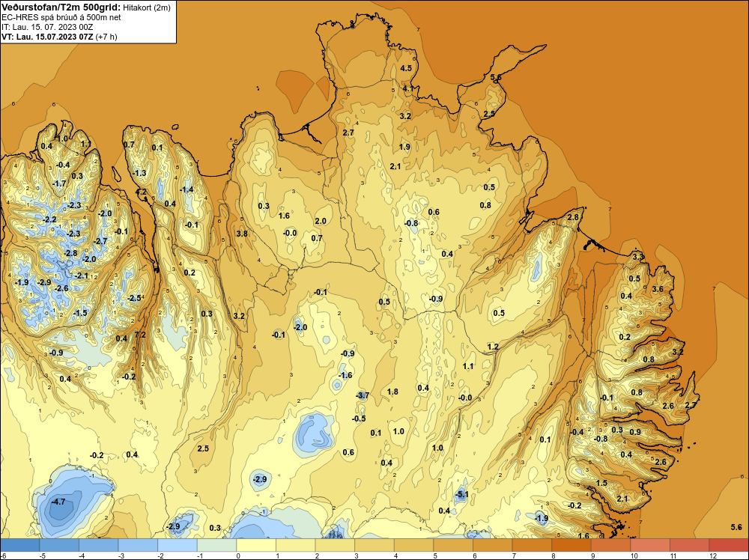
Task: Select the legend swatch between -1 and 0
Action: click(x=217, y=545)
